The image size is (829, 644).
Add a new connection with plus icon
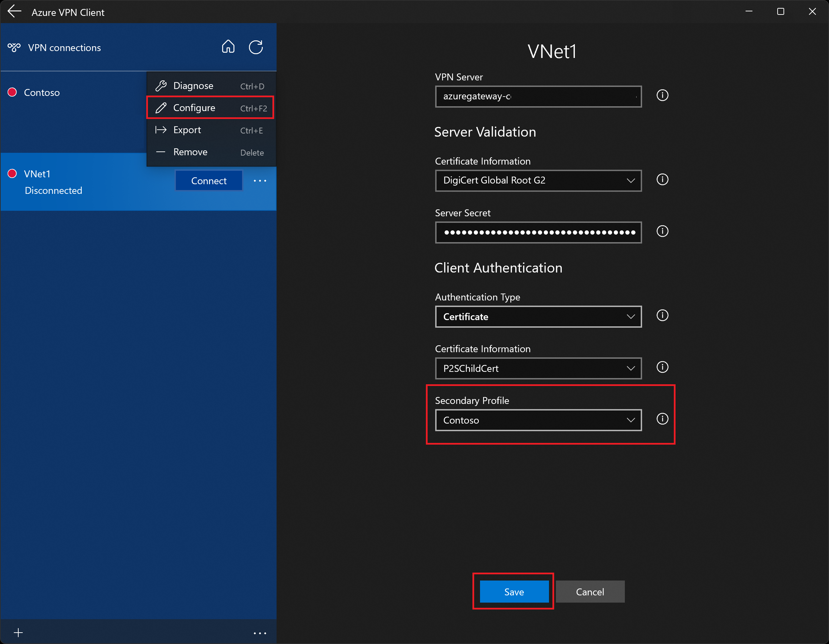pyautogui.click(x=18, y=632)
